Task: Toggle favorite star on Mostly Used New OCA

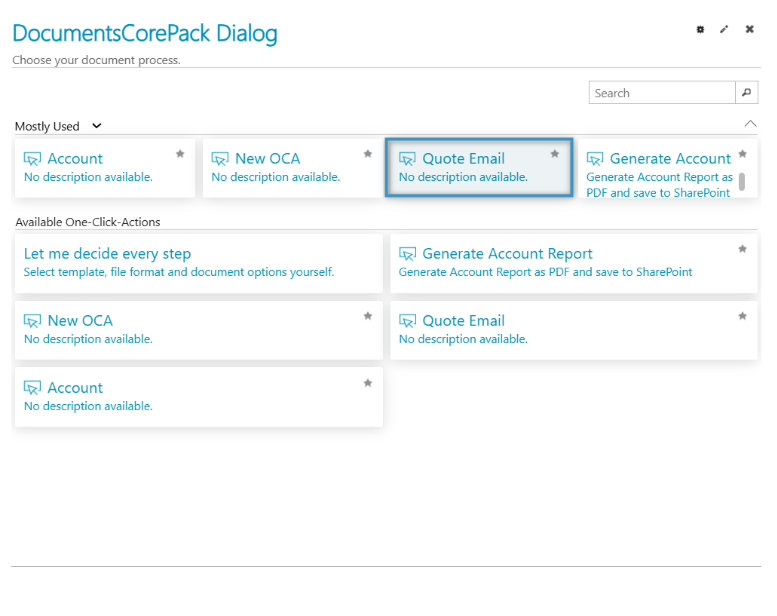Action: (367, 154)
